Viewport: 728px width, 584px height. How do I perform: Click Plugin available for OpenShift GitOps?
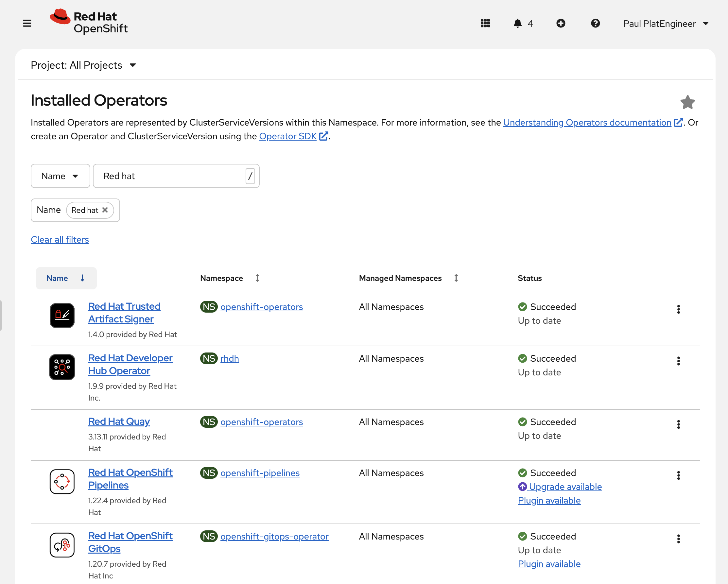[549, 564]
